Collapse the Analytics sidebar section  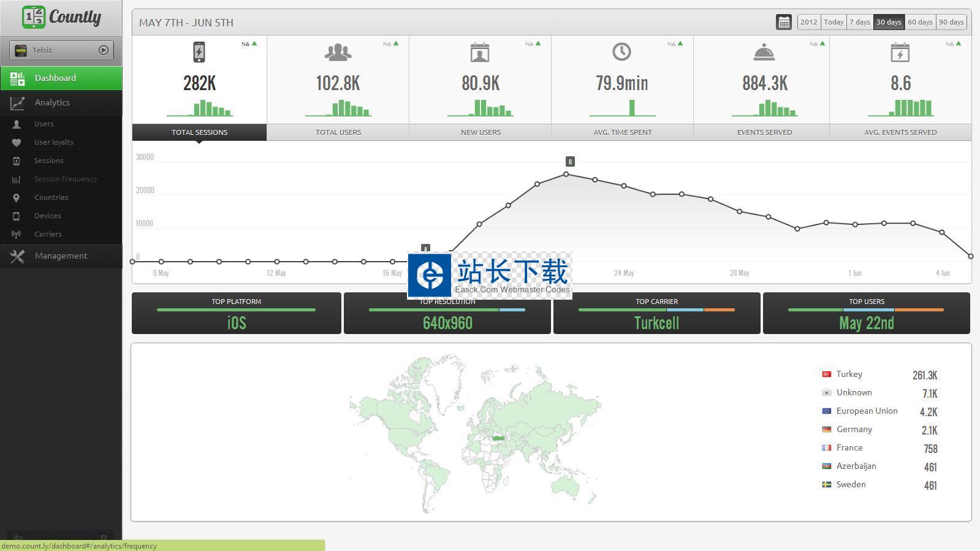coord(61,102)
